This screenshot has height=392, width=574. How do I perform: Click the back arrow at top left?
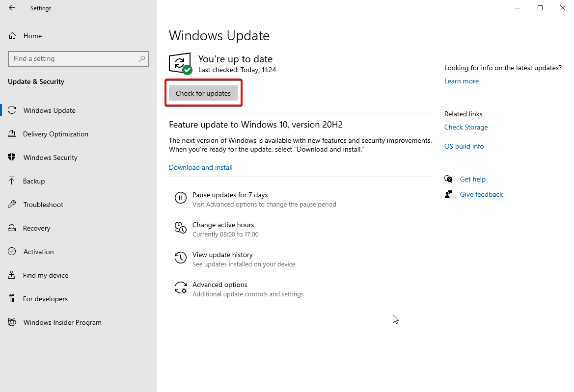(x=11, y=8)
